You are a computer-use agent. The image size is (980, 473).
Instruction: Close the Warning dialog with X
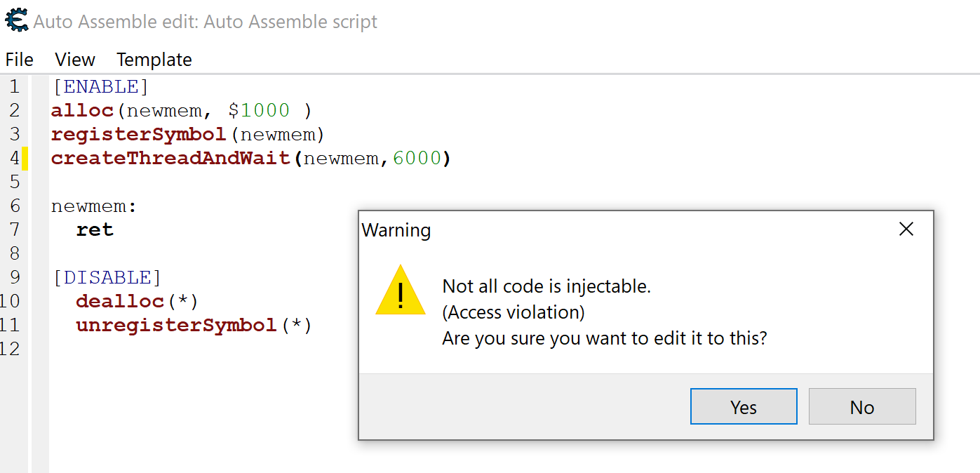906,229
